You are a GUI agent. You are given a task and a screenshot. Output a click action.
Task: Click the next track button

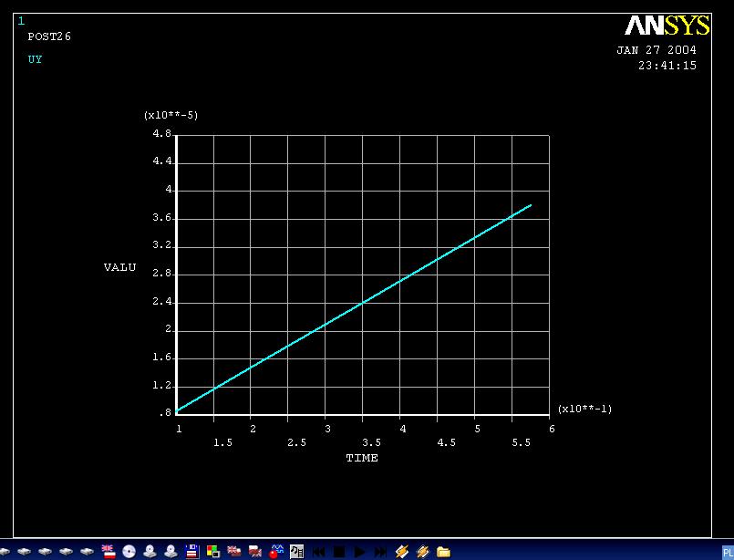point(380,552)
